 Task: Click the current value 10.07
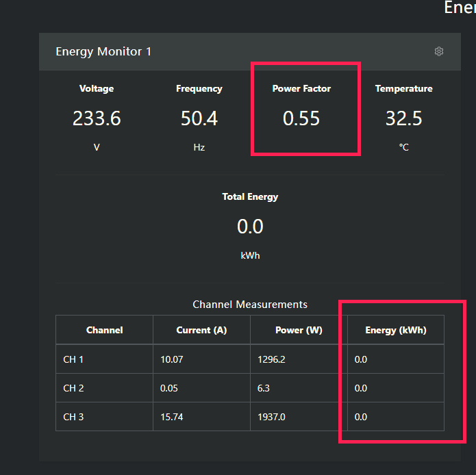pos(171,359)
